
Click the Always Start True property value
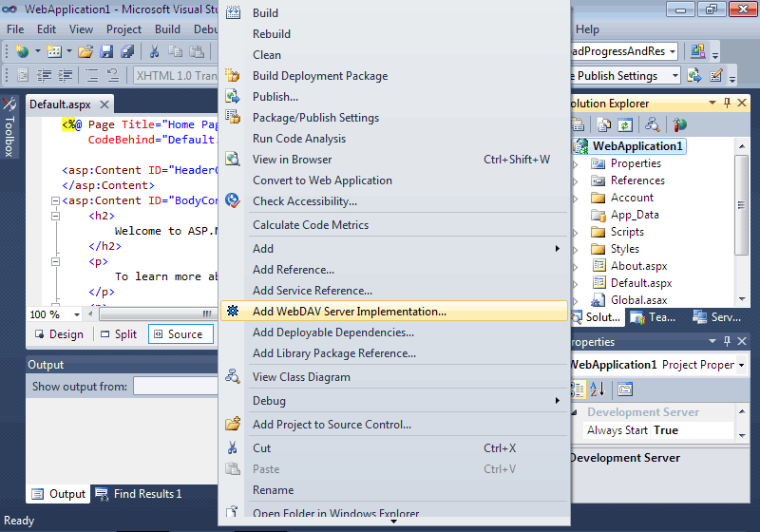(x=692, y=430)
